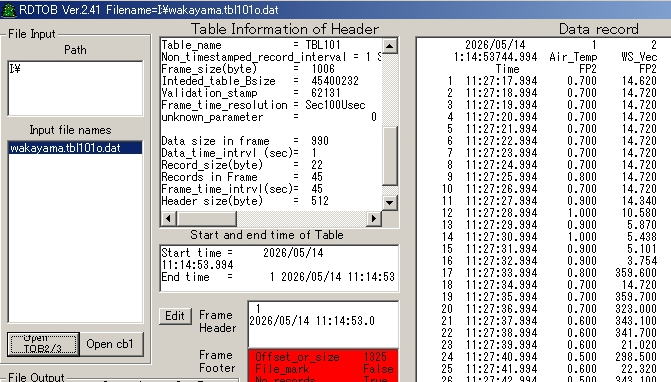Click the Frame_time_resolution Sec100Usec line
Screen dimensions: 671x382
coord(263,105)
